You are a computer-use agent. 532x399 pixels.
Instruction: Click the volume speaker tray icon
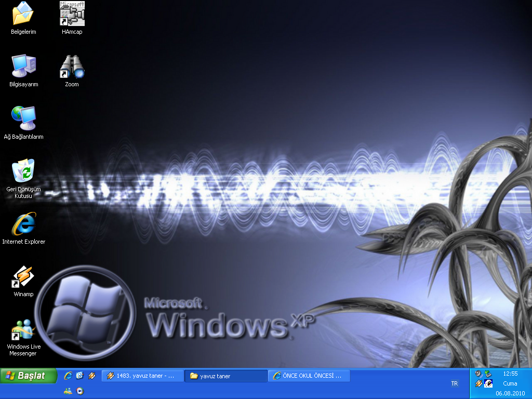tap(478, 374)
